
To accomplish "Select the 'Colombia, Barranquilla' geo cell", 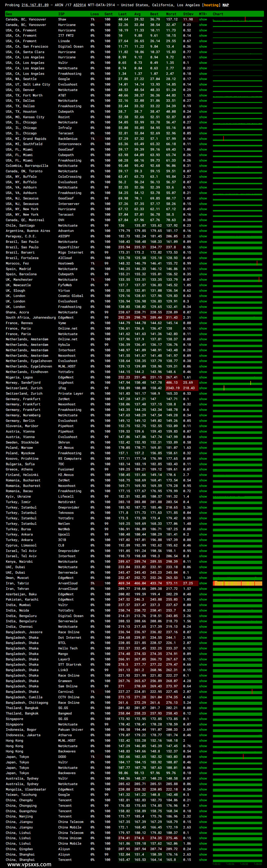I will [27, 166].
